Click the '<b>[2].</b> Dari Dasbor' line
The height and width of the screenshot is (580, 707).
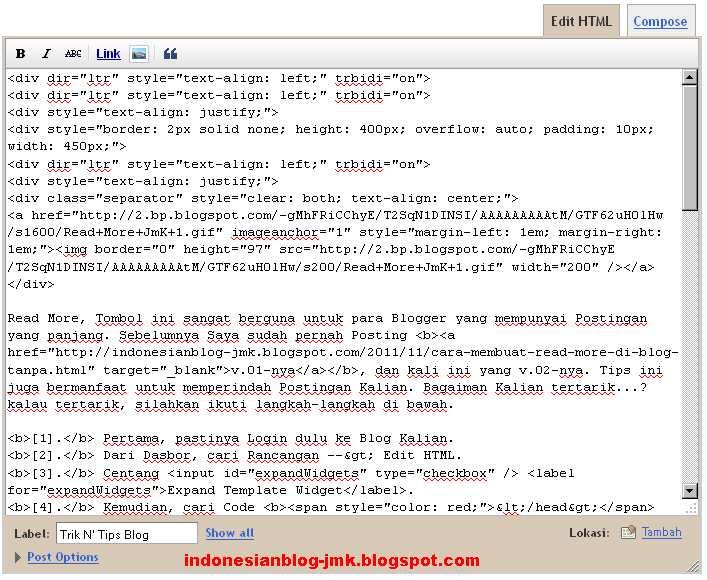point(234,456)
